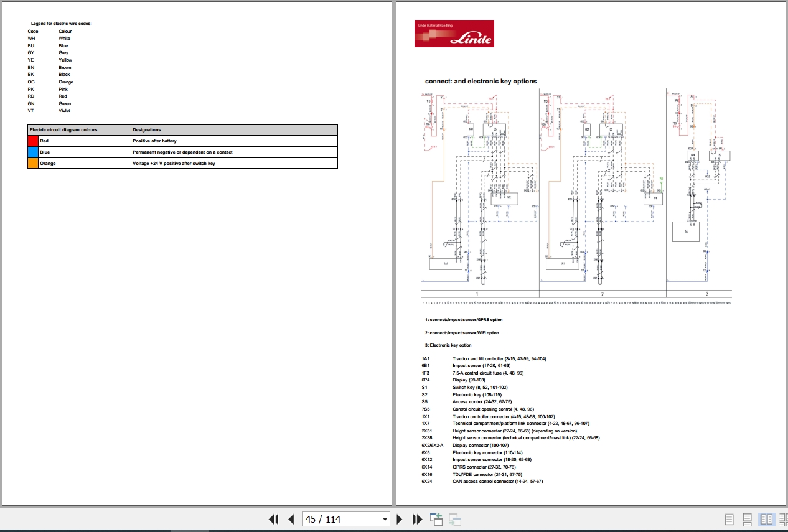Click the orange colour swatch in the table
This screenshot has height=532, width=788.
(x=33, y=163)
